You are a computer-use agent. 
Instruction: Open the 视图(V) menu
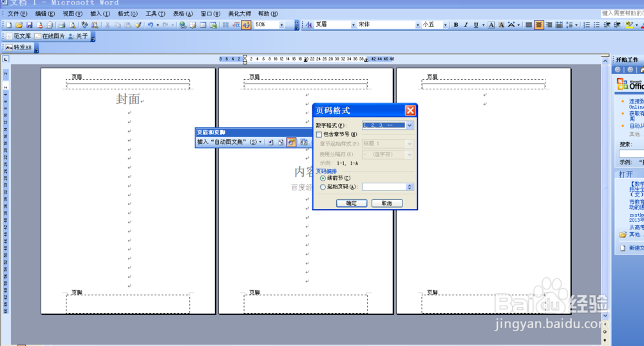(x=72, y=14)
